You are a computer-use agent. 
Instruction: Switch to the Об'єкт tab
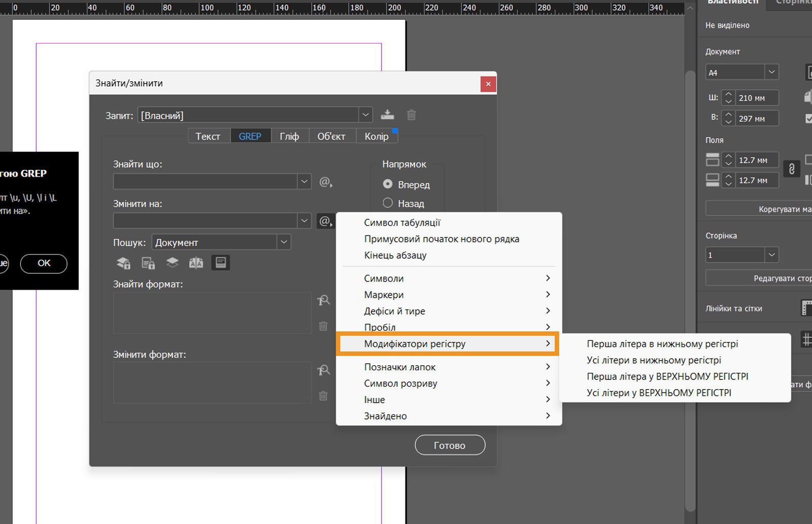pyautogui.click(x=331, y=136)
